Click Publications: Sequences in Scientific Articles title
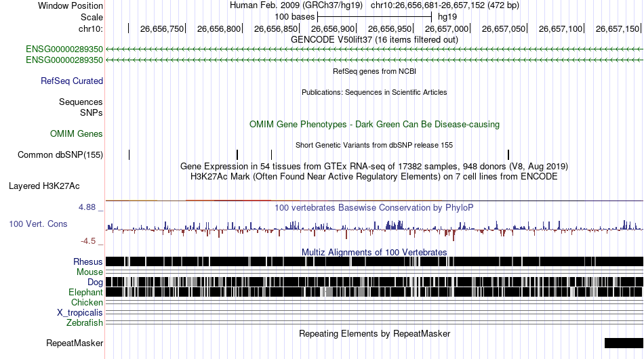This screenshot has width=644, height=359. [374, 92]
